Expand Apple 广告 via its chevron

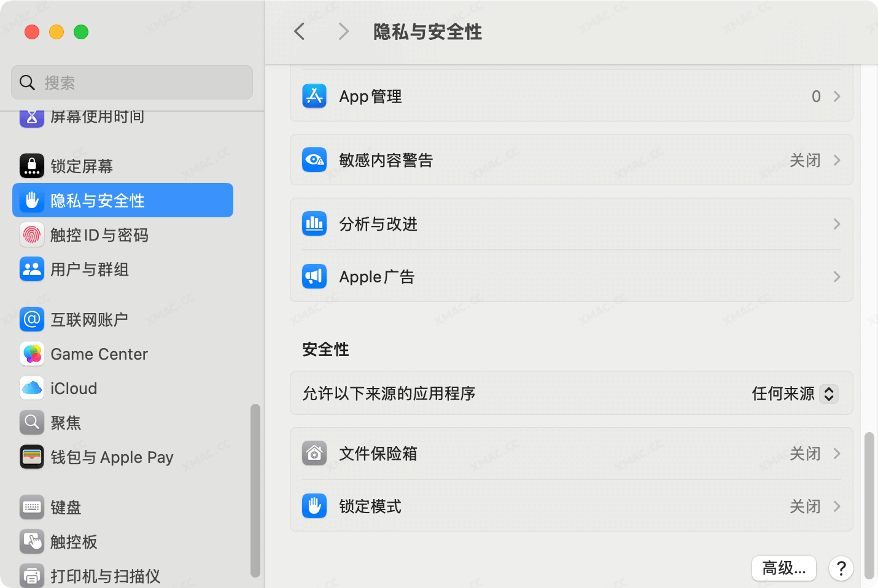[x=837, y=277]
